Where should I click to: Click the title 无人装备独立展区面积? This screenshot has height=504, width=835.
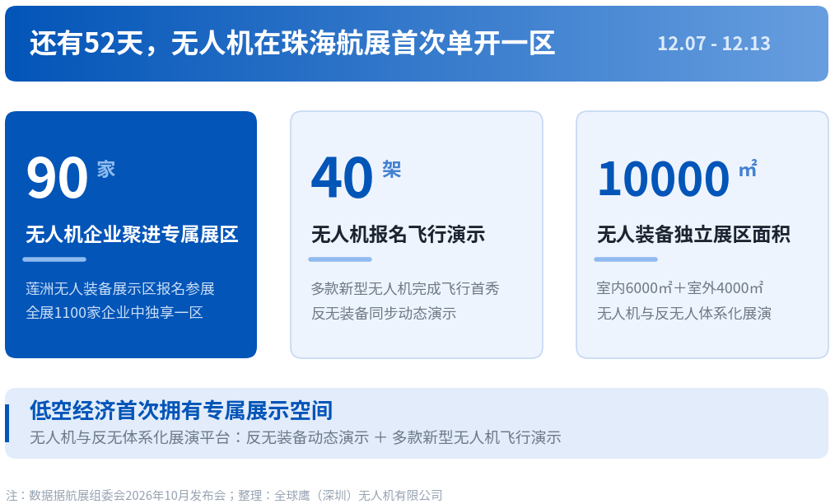pos(694,235)
